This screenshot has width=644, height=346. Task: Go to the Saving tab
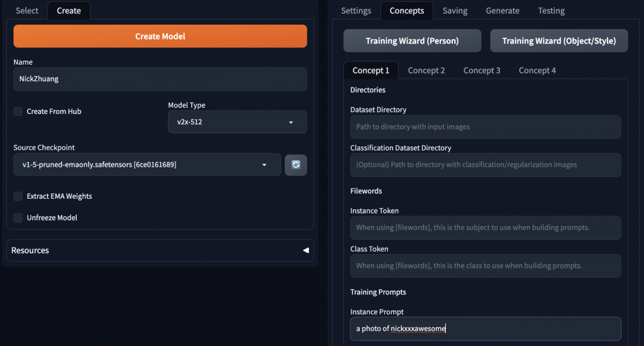click(455, 11)
